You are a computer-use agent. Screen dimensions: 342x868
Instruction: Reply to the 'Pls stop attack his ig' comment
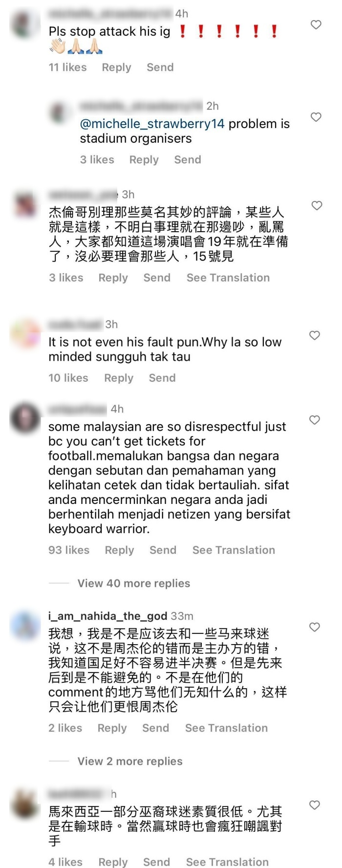coord(116,67)
